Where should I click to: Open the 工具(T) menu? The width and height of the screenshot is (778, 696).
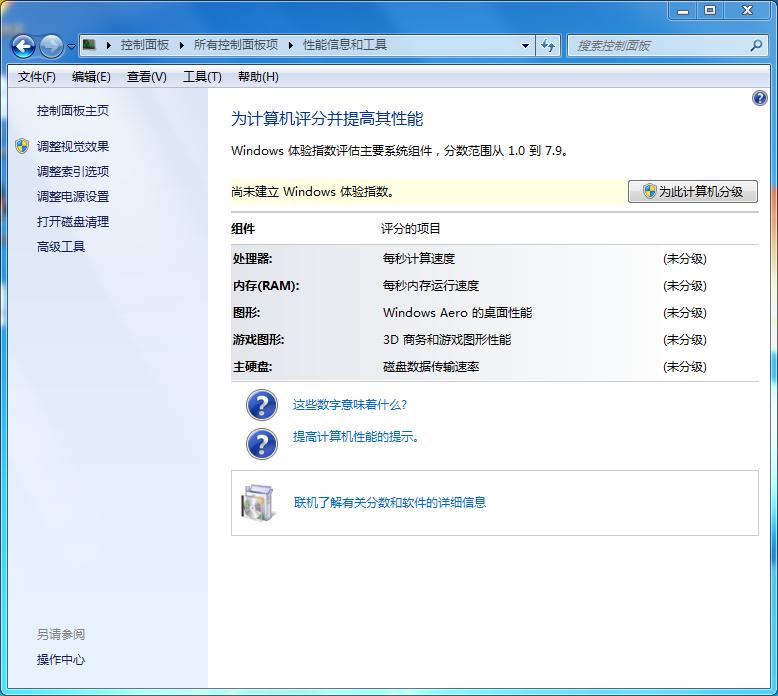(x=202, y=77)
